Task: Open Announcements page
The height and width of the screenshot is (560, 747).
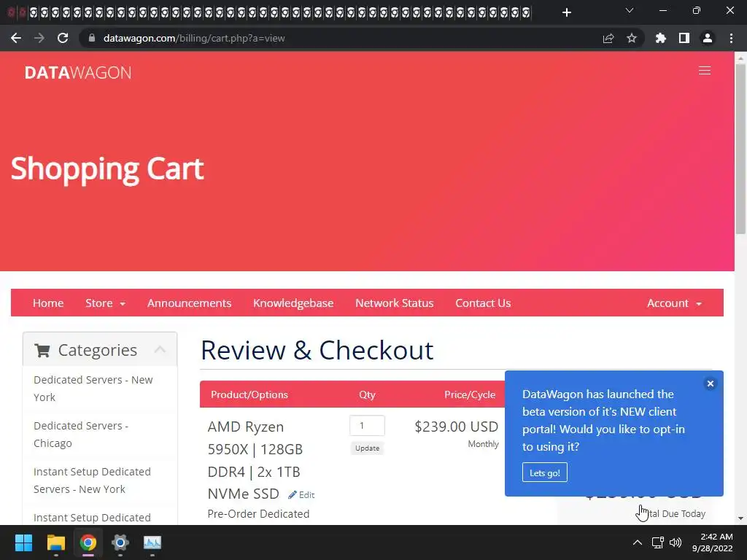Action: [x=189, y=303]
